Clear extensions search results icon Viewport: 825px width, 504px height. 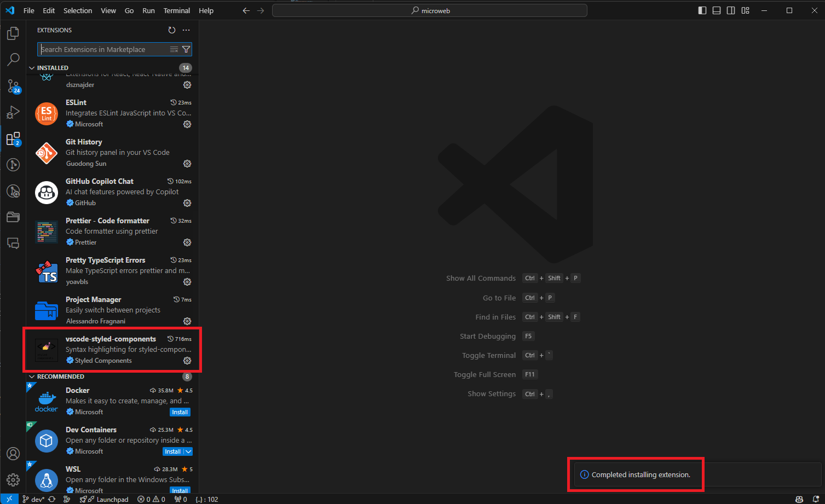pos(174,49)
